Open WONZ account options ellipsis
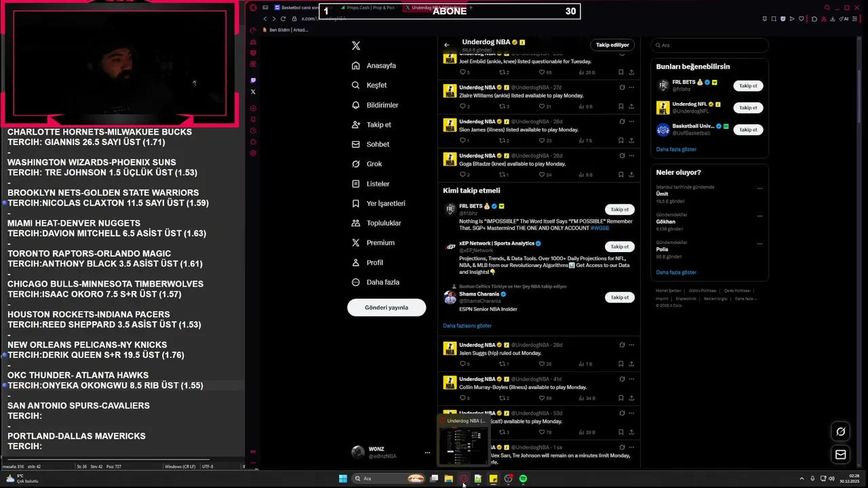Image resolution: width=868 pixels, height=488 pixels. (427, 452)
